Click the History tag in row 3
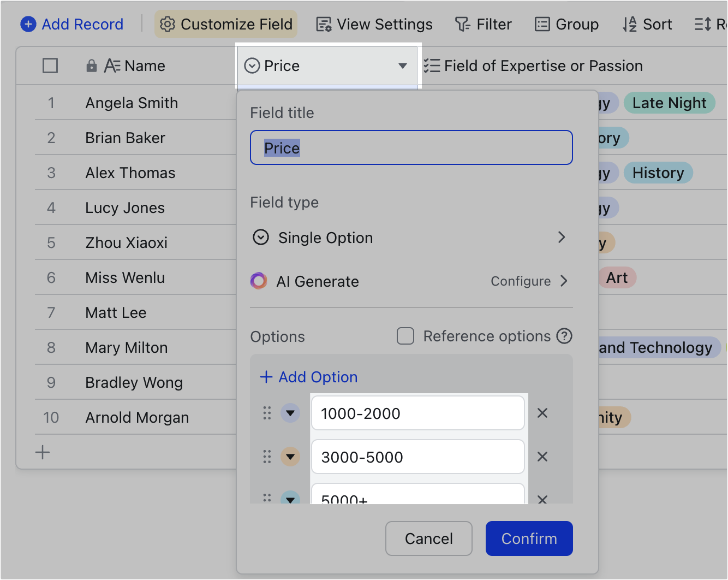The width and height of the screenshot is (728, 580). (658, 173)
